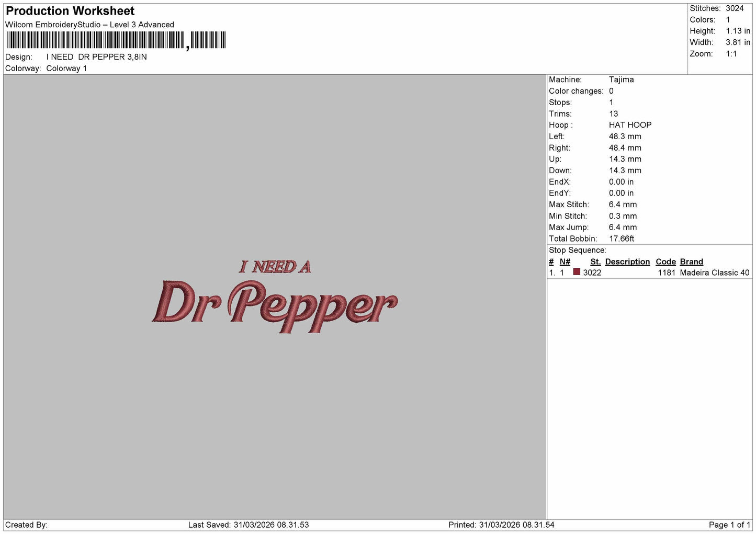This screenshot has height=534, width=756.
Task: Click the Total Bobbin value 17.66ft
Action: click(x=622, y=238)
